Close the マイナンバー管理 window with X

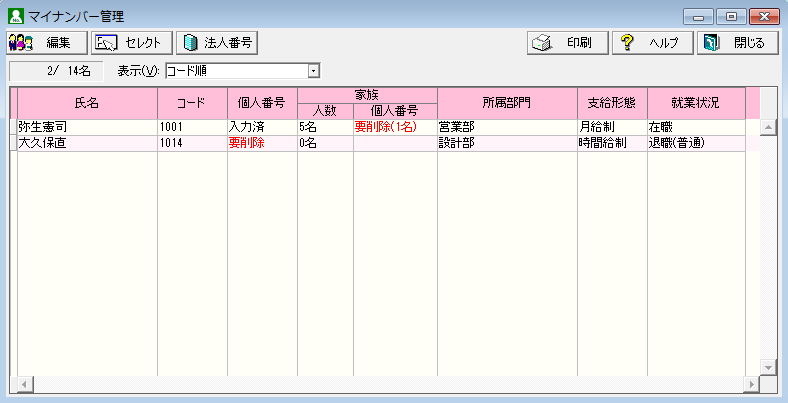point(764,17)
